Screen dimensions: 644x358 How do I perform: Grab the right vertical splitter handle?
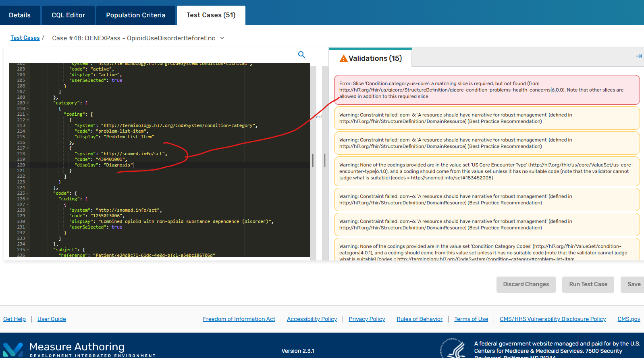point(325,160)
